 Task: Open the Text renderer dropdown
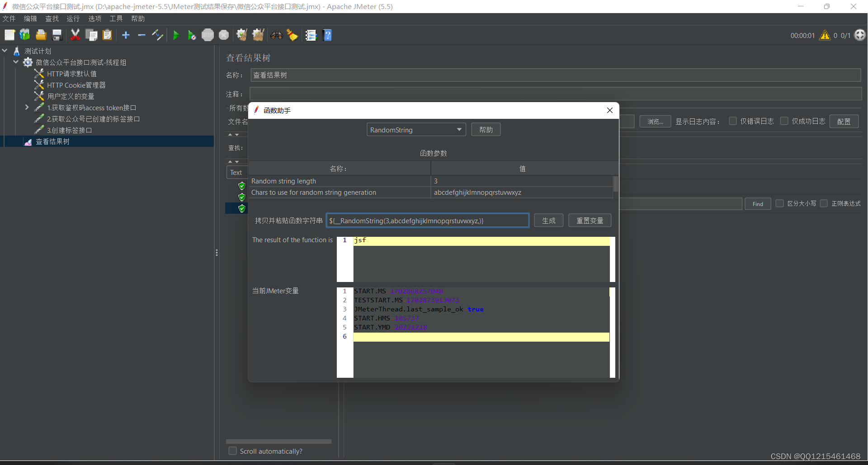point(236,172)
